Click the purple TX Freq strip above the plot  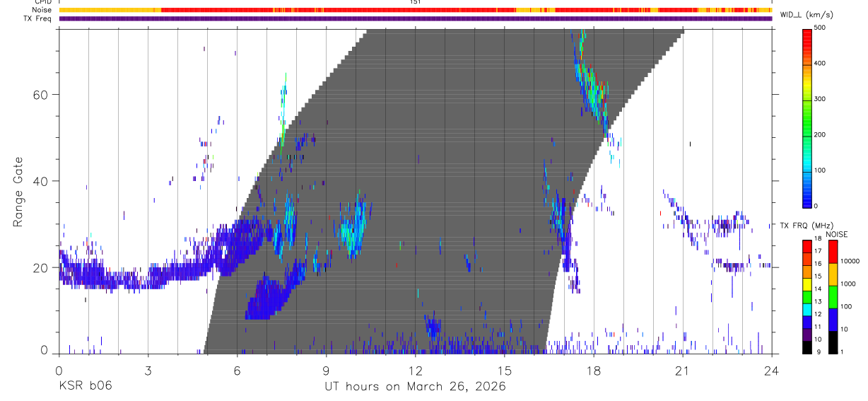point(415,18)
